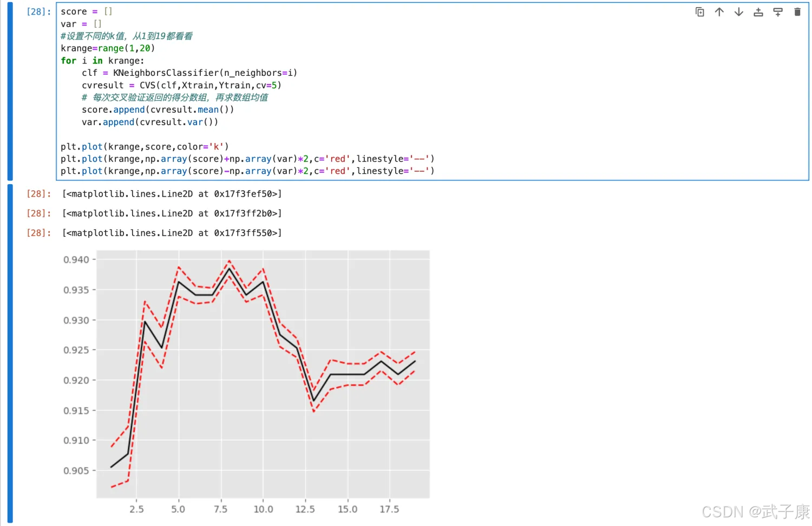Viewport: 812px width, 526px height.
Task: Delete this cell with trash icon
Action: tap(797, 12)
